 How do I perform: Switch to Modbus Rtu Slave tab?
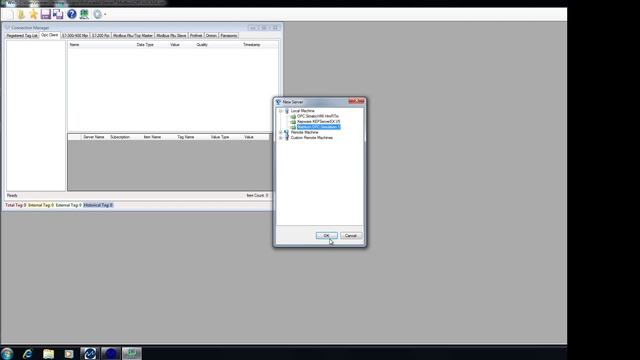click(171, 36)
